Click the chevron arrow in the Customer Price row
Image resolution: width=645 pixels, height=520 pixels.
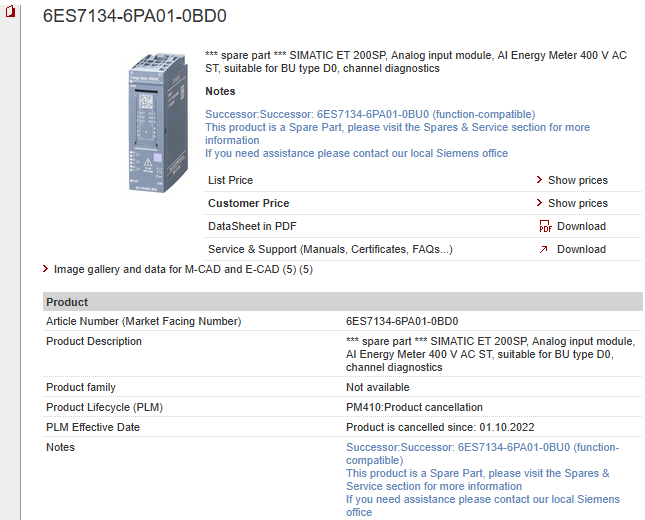click(x=540, y=204)
